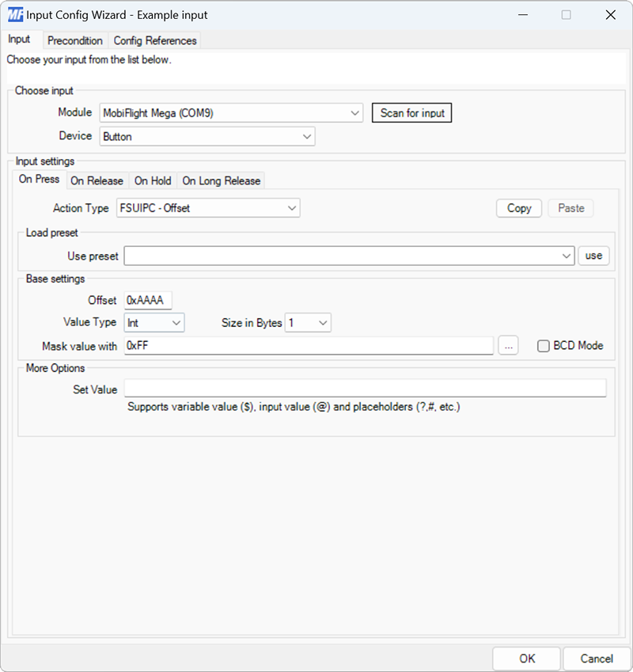Viewport: 633px width, 672px height.
Task: Click the Set Value input field
Action: click(x=364, y=389)
